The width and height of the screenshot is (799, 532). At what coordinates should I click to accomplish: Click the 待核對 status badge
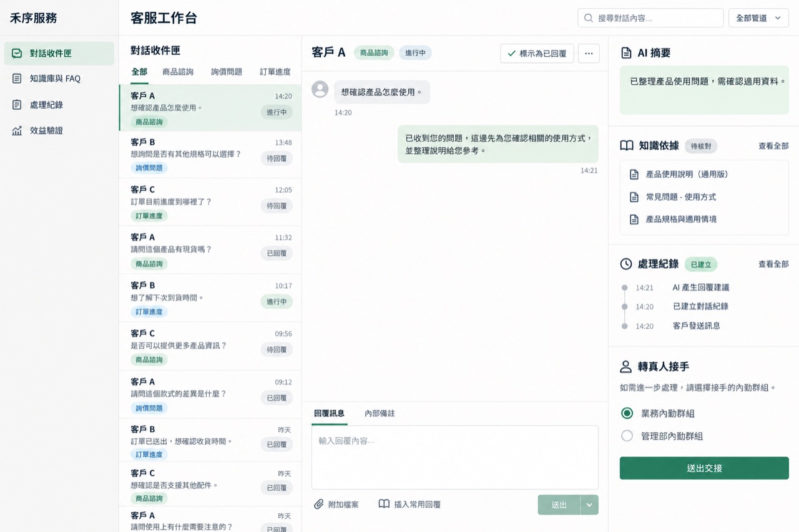click(x=701, y=146)
